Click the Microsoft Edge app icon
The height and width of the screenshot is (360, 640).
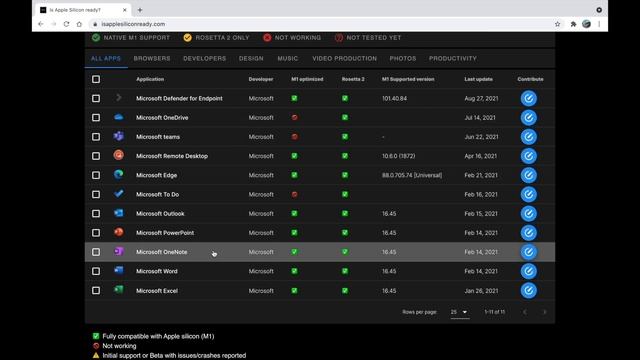(x=118, y=174)
